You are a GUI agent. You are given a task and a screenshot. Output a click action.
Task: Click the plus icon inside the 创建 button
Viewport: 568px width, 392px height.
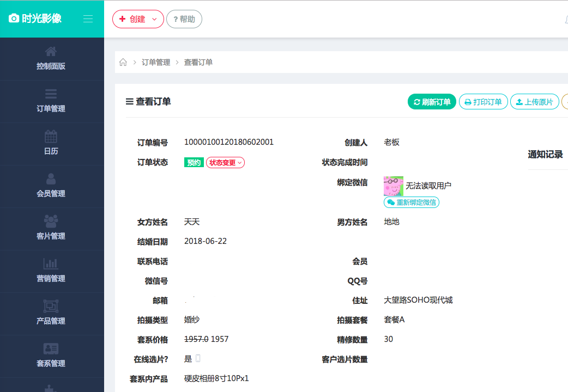(122, 19)
